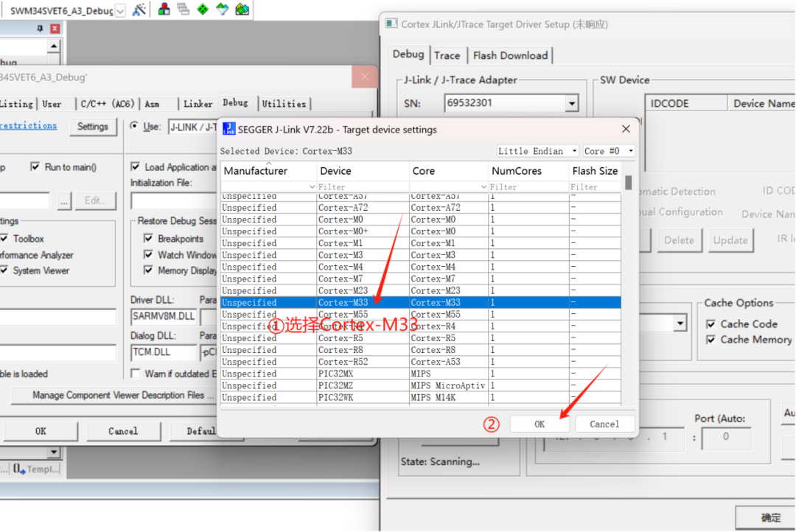This screenshot has width=796, height=532.
Task: Click the ... browse button left of Edit
Action: click(x=64, y=200)
